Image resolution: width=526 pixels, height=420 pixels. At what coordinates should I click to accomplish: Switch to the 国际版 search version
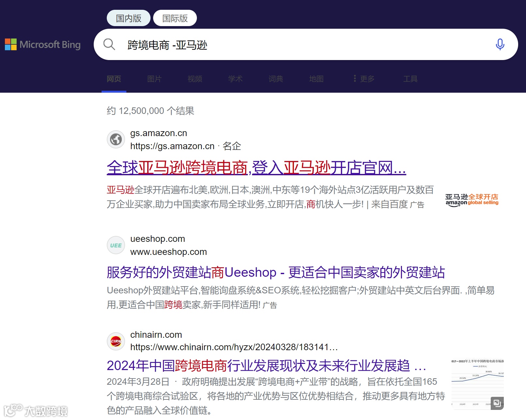click(175, 18)
